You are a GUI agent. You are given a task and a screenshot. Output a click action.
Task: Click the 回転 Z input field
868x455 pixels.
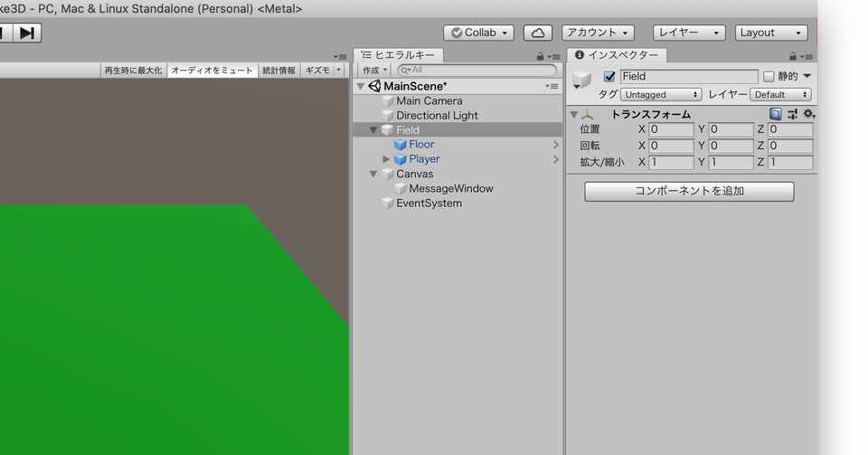[x=790, y=146]
